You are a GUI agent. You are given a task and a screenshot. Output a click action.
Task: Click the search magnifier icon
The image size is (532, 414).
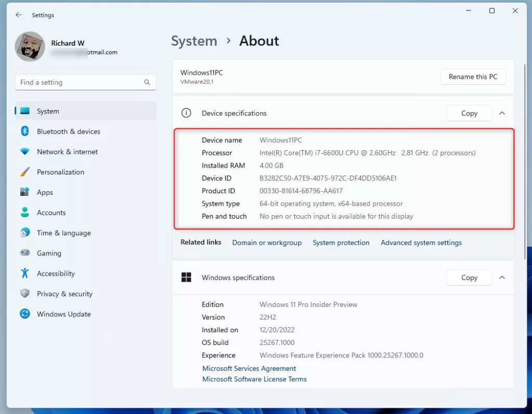click(x=147, y=83)
